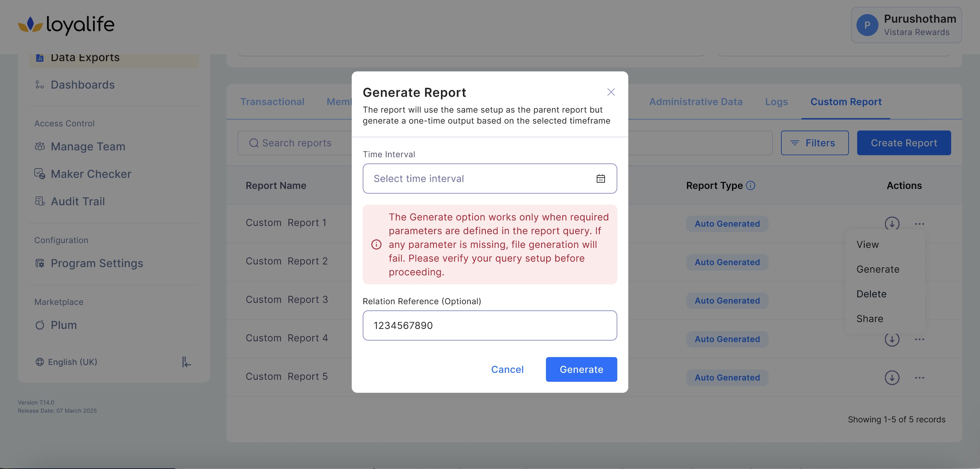Image resolution: width=980 pixels, height=469 pixels.
Task: Choose Generate from the context menu
Action: point(878,269)
